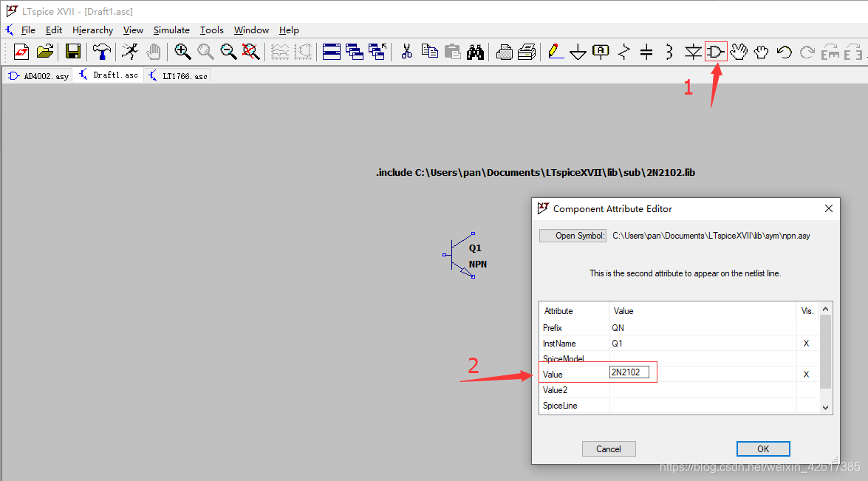Confirm the attribute editor with OK
Viewport: 868px width, 481px height.
click(x=763, y=449)
